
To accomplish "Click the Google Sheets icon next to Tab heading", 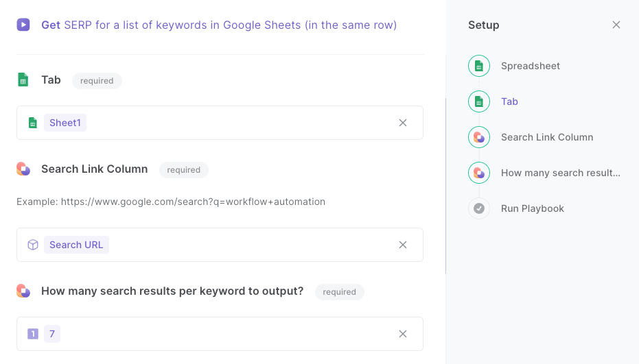I will pos(23,80).
